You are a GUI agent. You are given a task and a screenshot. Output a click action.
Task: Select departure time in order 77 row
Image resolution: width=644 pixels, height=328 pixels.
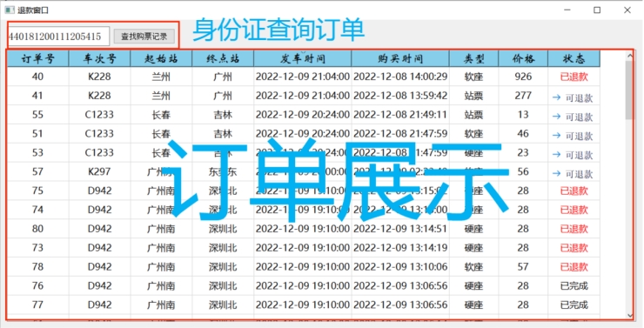[303, 305]
